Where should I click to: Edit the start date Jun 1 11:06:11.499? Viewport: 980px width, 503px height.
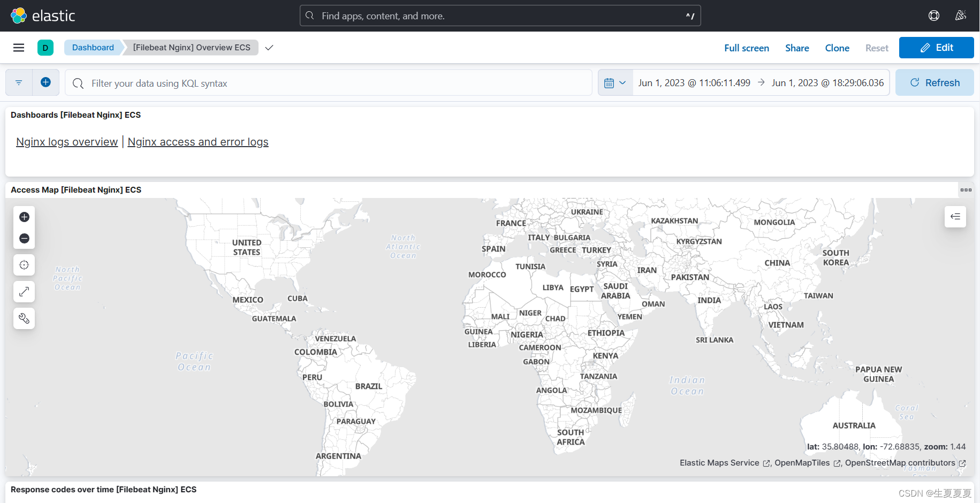[x=694, y=83]
